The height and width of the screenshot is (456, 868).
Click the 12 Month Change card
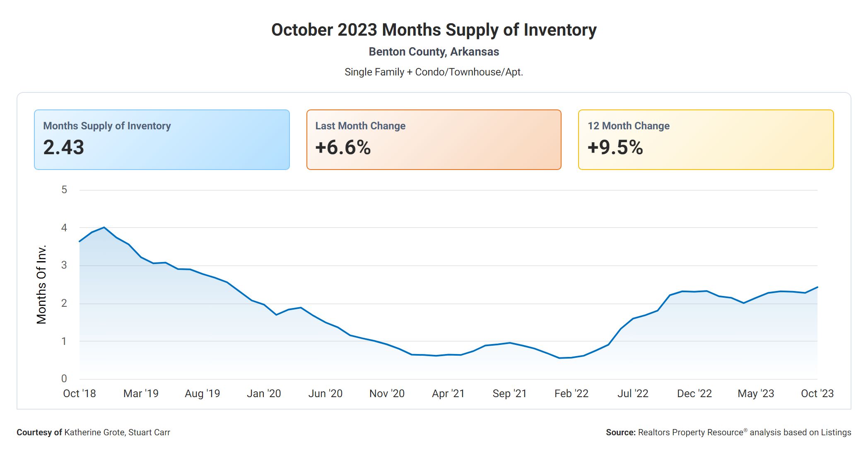tap(706, 139)
